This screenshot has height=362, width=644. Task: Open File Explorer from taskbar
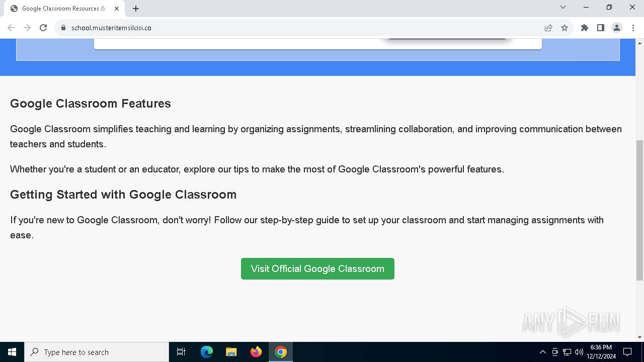click(x=231, y=352)
